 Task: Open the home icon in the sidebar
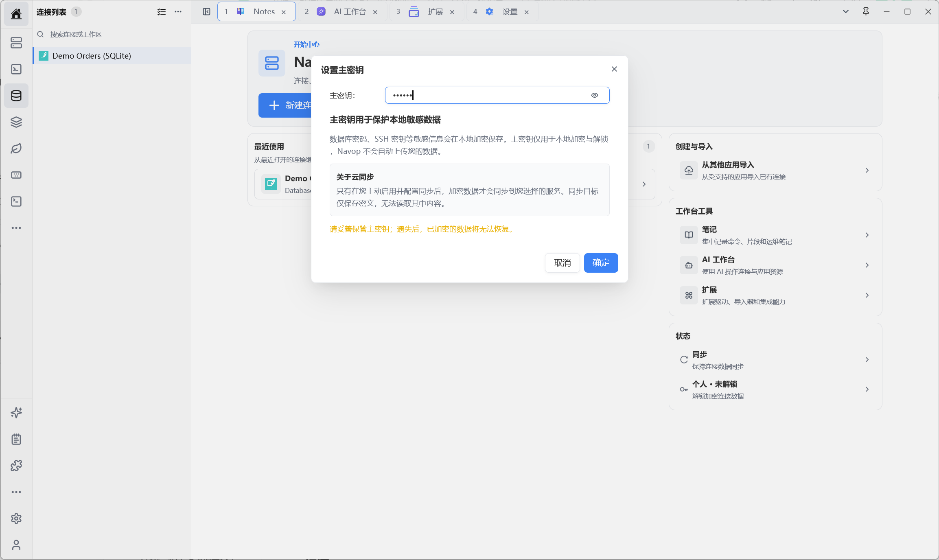pyautogui.click(x=16, y=14)
